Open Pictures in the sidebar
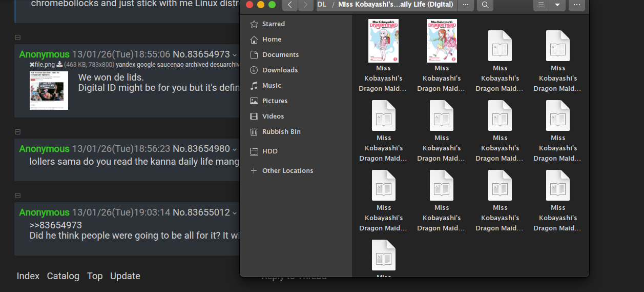Screen dimensions: 644x292 [296, 101]
